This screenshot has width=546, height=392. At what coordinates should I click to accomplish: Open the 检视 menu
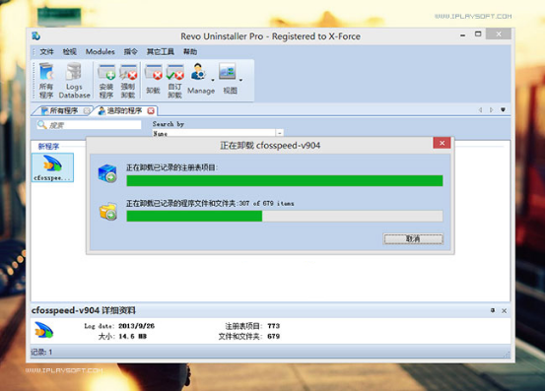click(69, 52)
